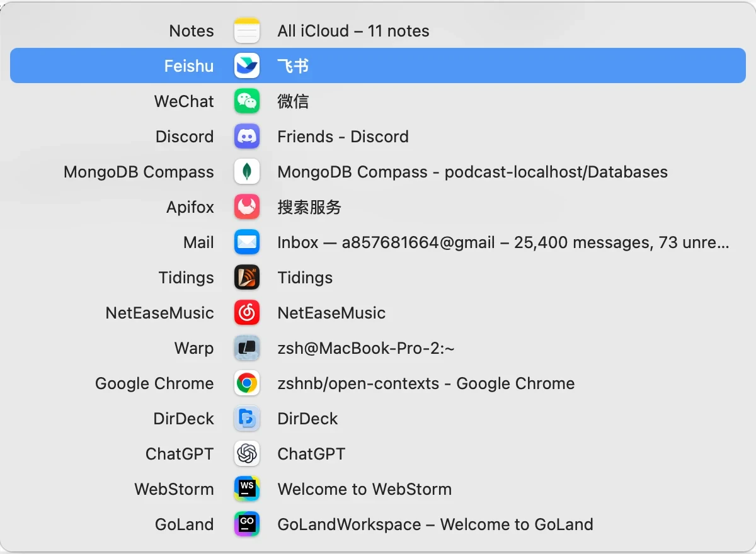756x554 pixels.
Task: Select the WebStorm app name label
Action: pyautogui.click(x=174, y=489)
